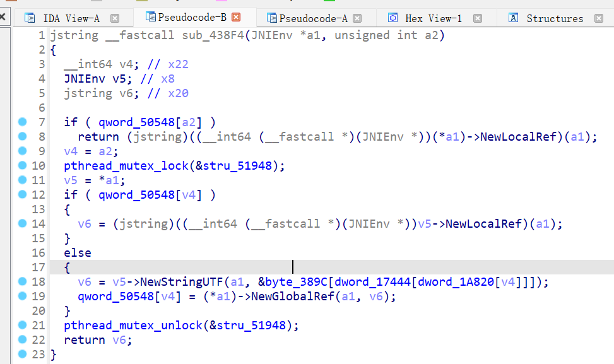Click NewLocalRef on line 14
614x364 pixels.
coord(483,224)
